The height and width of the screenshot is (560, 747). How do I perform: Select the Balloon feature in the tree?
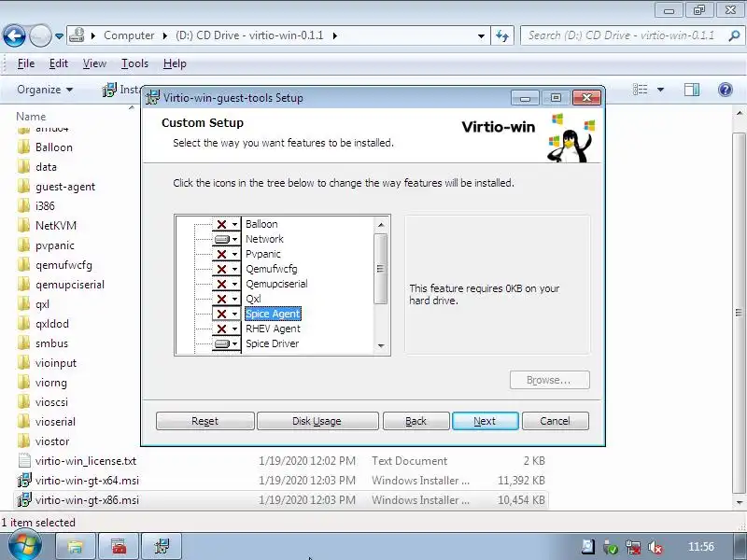[261, 224]
